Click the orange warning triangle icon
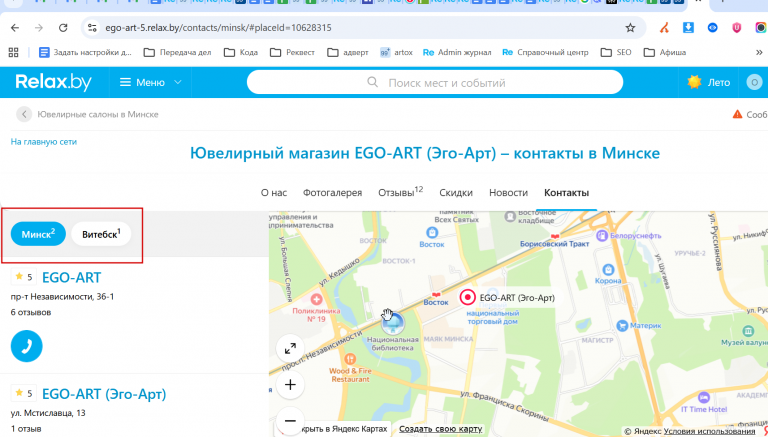The image size is (768, 437). click(737, 114)
